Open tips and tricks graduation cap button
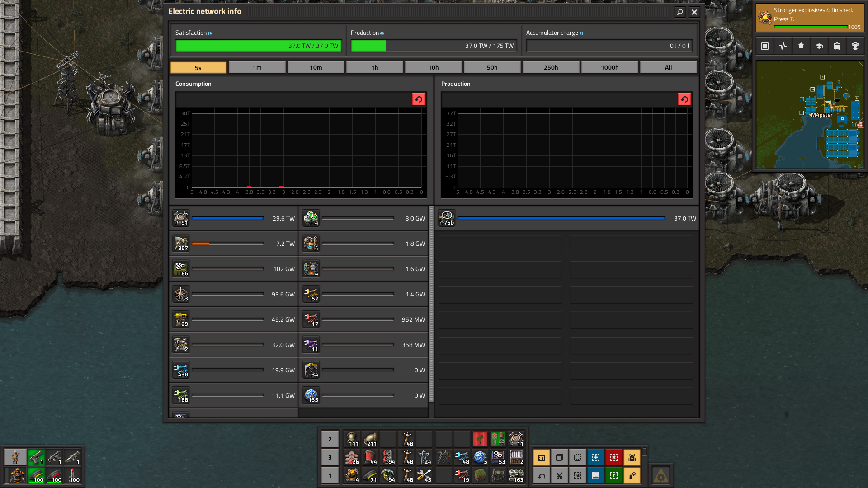This screenshot has width=868, height=488. point(819,46)
